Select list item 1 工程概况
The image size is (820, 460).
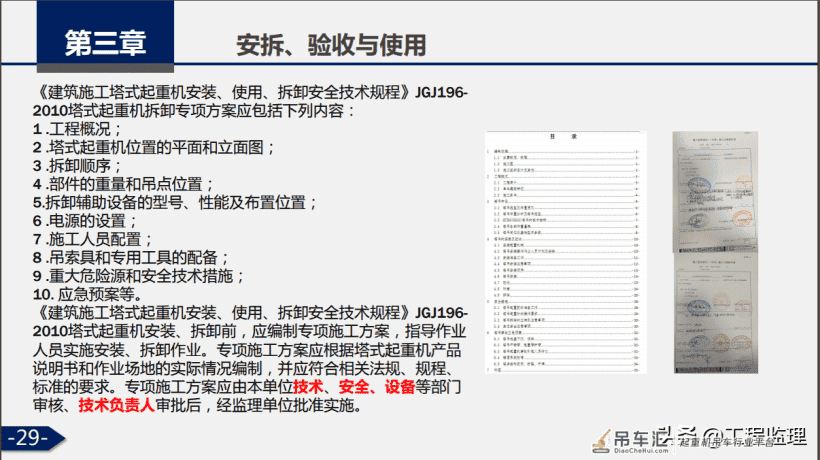(x=77, y=129)
